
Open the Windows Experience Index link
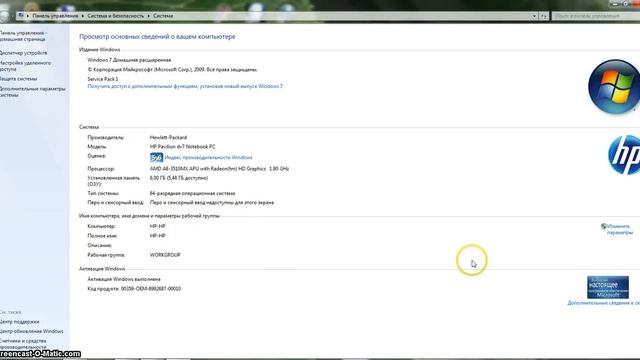pyautogui.click(x=208, y=158)
